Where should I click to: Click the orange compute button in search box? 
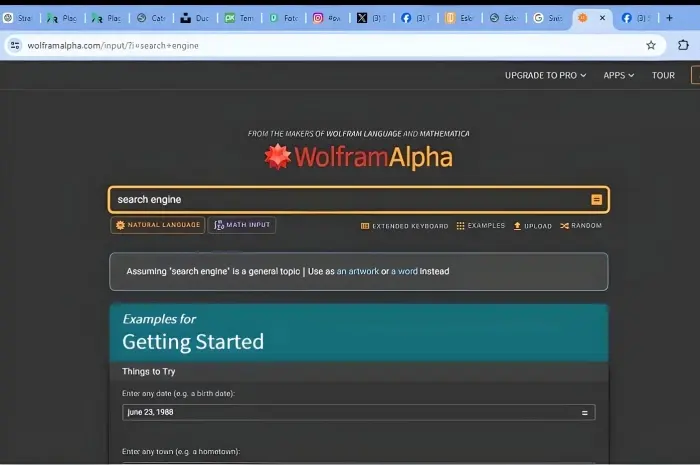596,199
